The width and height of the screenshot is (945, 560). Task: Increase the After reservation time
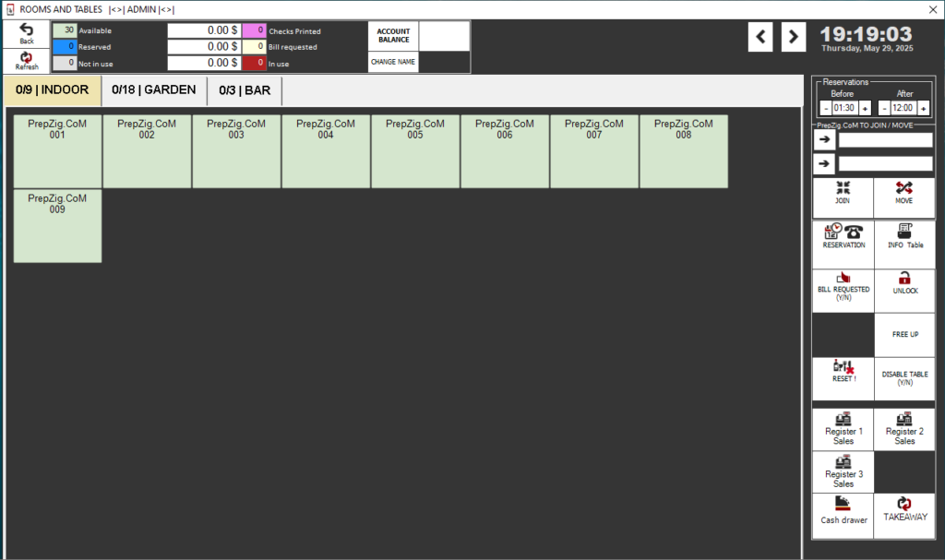[x=923, y=109]
